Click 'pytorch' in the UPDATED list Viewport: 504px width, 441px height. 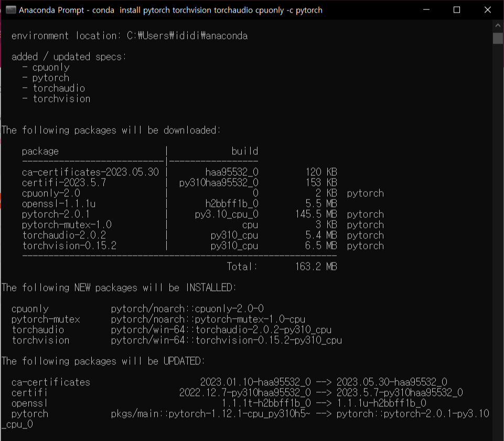coord(29,414)
